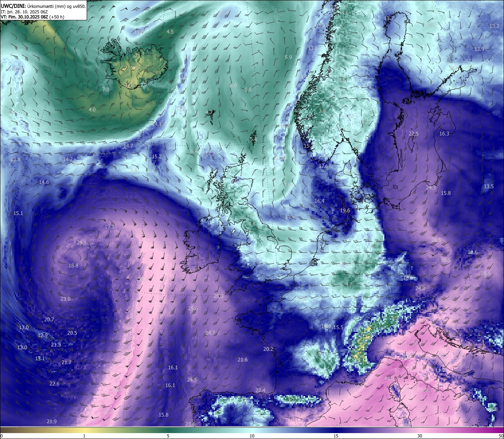Click the 26.6 value at east edge
Viewport: 504px width, 439px height.
[x=486, y=274]
